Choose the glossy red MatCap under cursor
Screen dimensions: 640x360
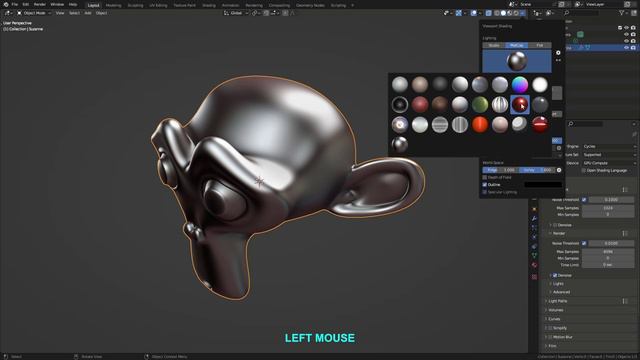point(520,104)
